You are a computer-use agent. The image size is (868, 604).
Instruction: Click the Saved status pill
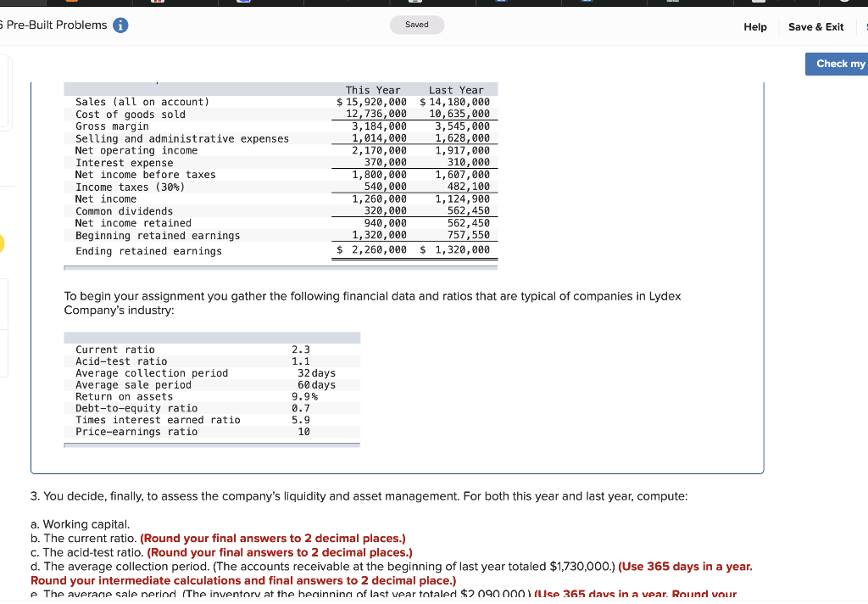click(416, 25)
